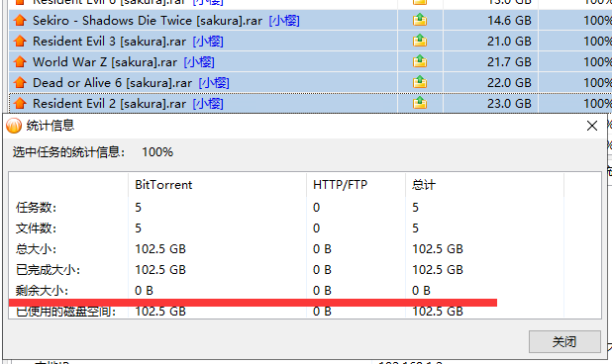This screenshot has width=612, height=364.
Task: Click the 小樱 tag after Dead or Alive 6
Action: click(x=214, y=83)
